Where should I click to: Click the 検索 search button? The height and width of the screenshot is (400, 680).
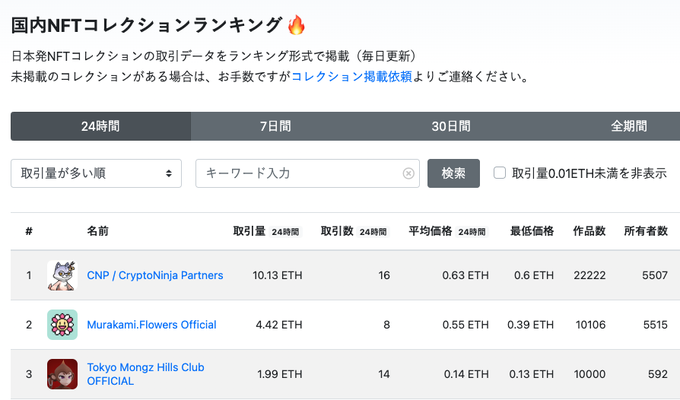(x=454, y=174)
